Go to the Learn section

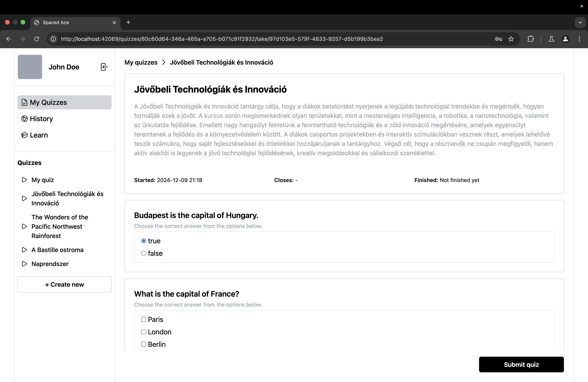tap(39, 135)
